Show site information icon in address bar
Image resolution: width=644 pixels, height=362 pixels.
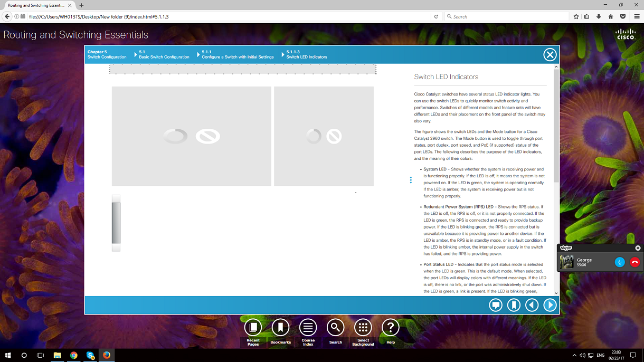(x=17, y=16)
